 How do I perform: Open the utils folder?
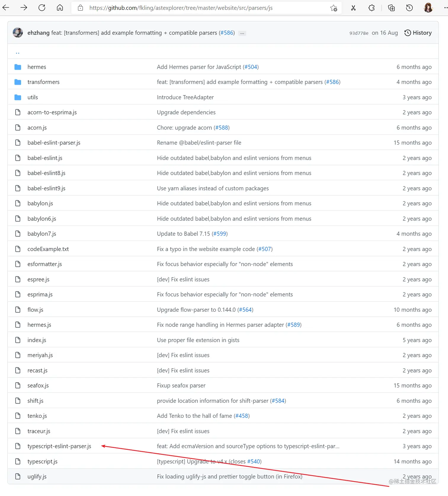pos(33,97)
